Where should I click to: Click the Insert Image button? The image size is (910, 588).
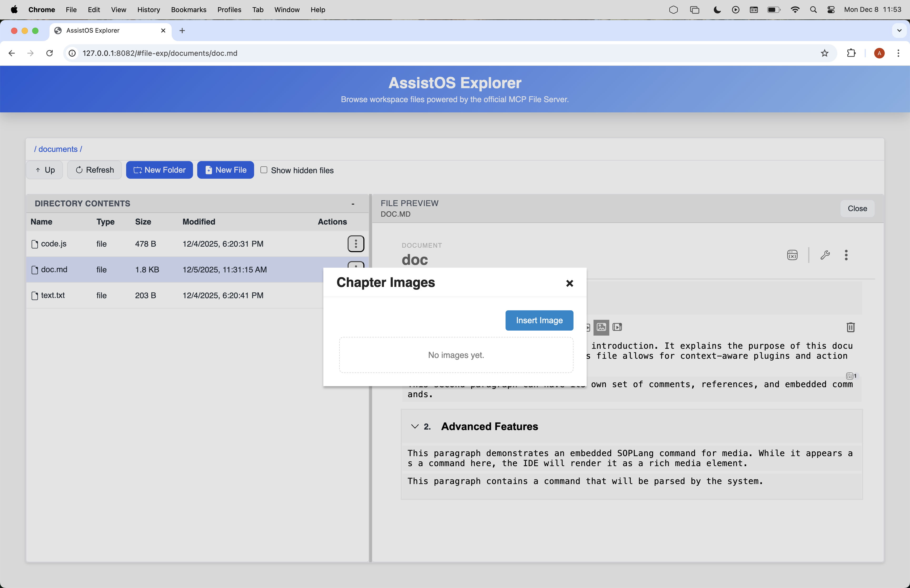[539, 320]
